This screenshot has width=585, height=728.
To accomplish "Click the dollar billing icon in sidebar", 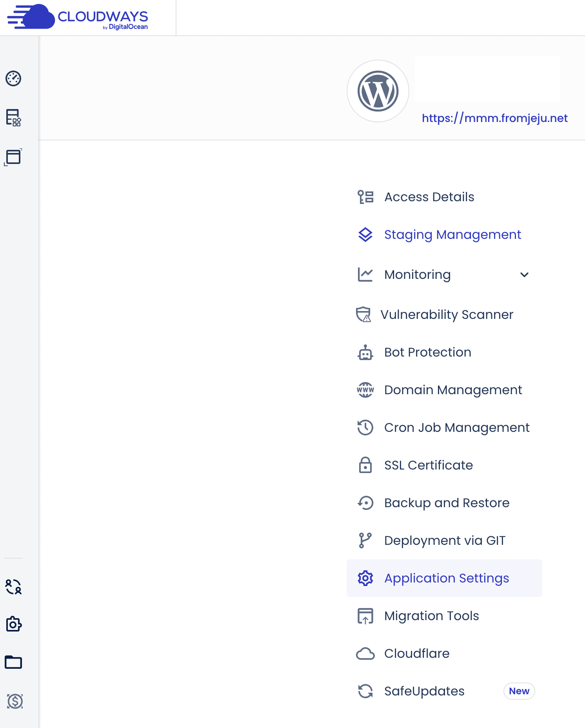I will click(15, 701).
